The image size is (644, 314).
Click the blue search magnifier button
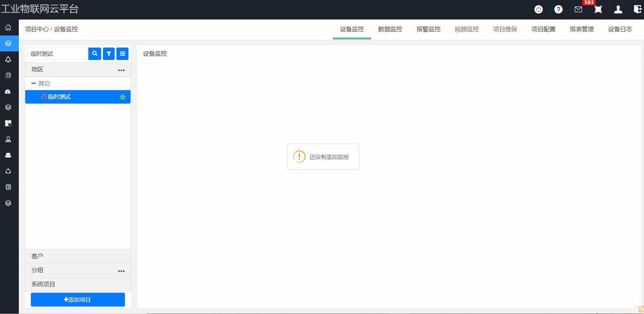tap(95, 54)
